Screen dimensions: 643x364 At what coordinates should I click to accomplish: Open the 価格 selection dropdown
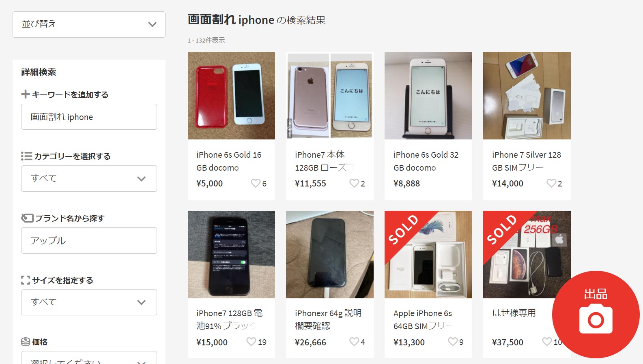(x=89, y=358)
